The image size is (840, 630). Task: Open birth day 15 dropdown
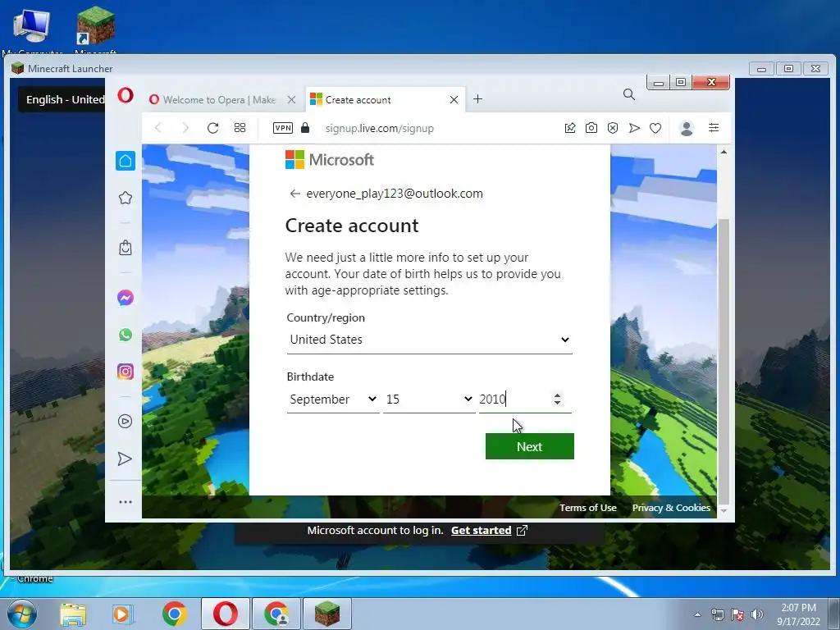pos(429,399)
